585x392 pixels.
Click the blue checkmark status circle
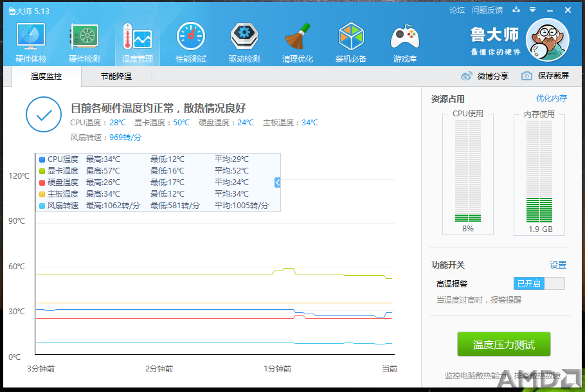click(x=44, y=114)
